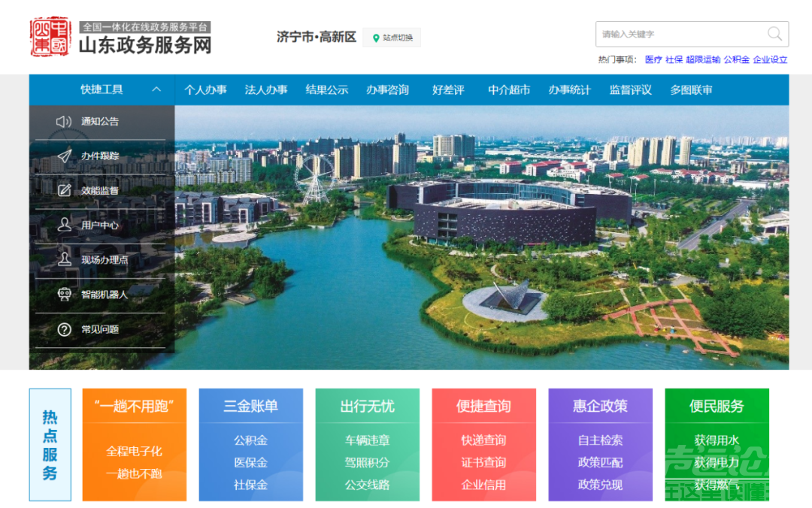This screenshot has height=508, width=812.
Task: Click the 现场办理点 location icon
Action: tap(65, 259)
